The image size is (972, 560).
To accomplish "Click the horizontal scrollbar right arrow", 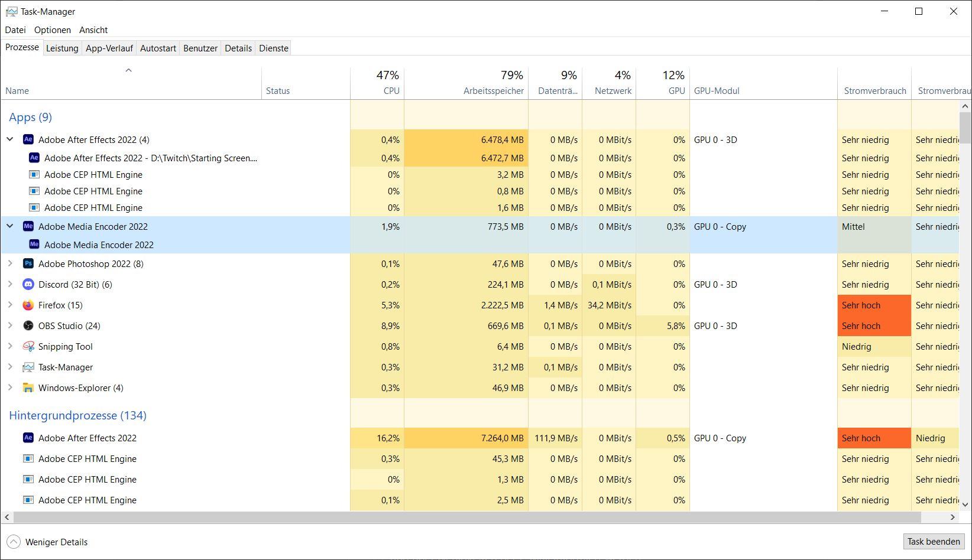I will 952,517.
